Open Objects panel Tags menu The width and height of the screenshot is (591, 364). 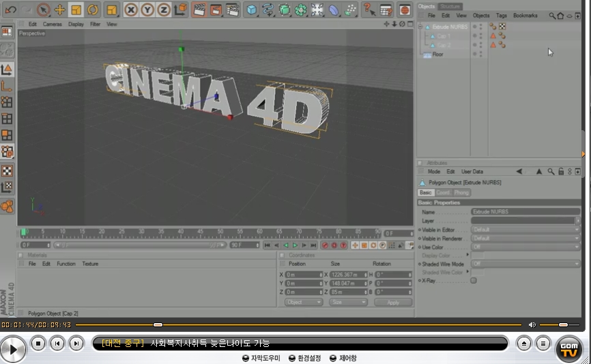point(502,16)
